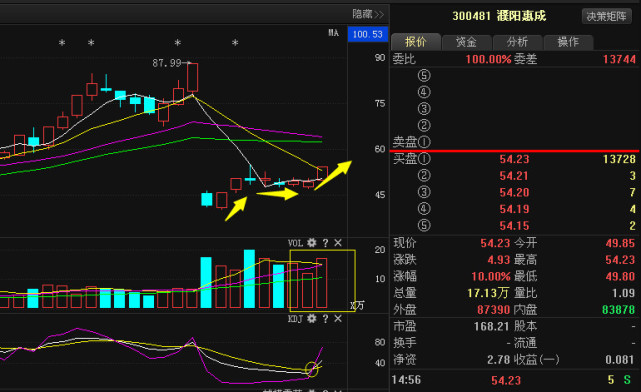The image size is (641, 392).
Task: Open KDJ indicator settings gear
Action: tap(312, 318)
